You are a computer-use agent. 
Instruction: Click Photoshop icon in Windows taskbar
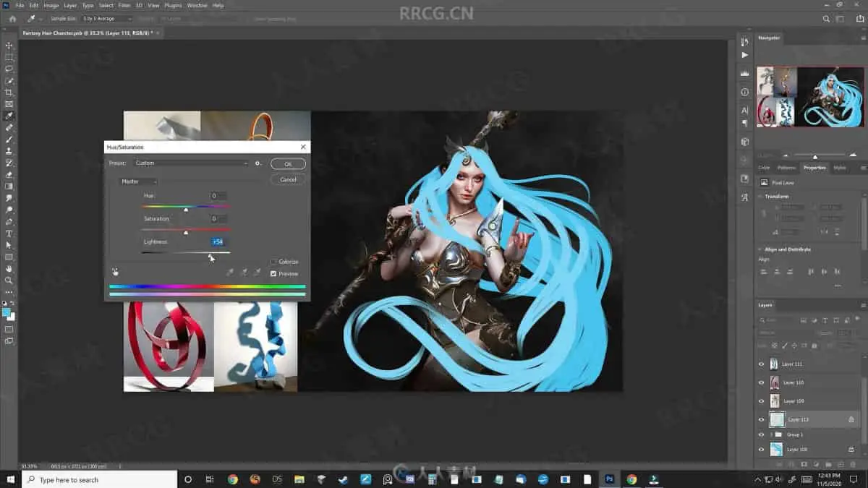coord(610,479)
